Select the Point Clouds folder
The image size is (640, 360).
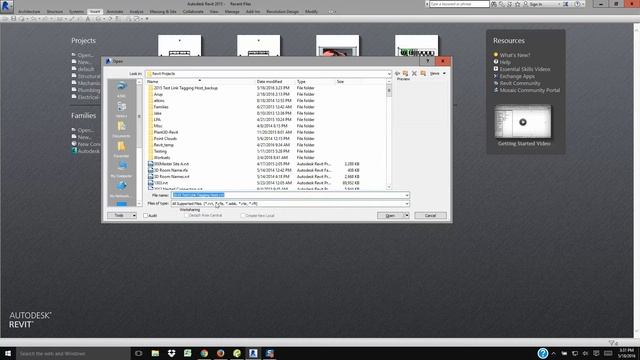[165, 139]
